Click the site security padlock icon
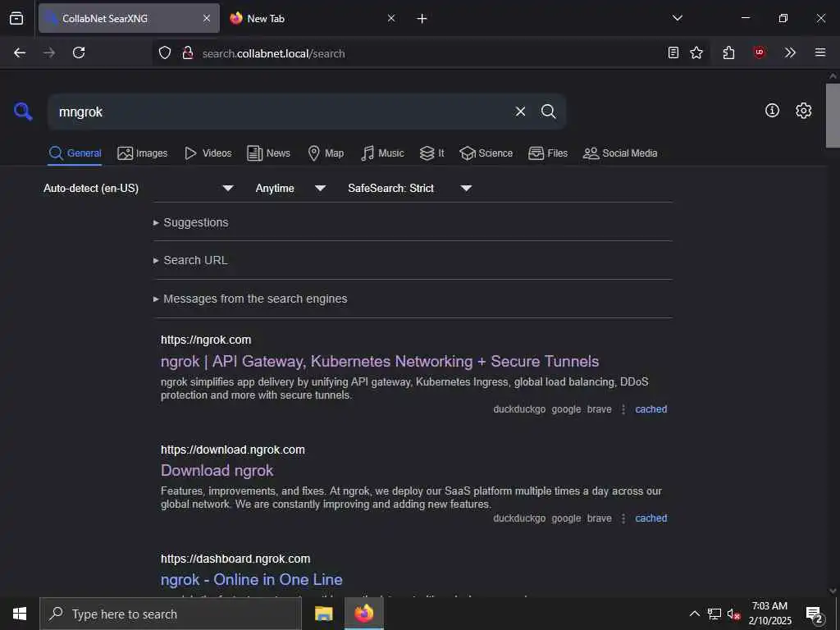The height and width of the screenshot is (630, 840). (x=188, y=52)
